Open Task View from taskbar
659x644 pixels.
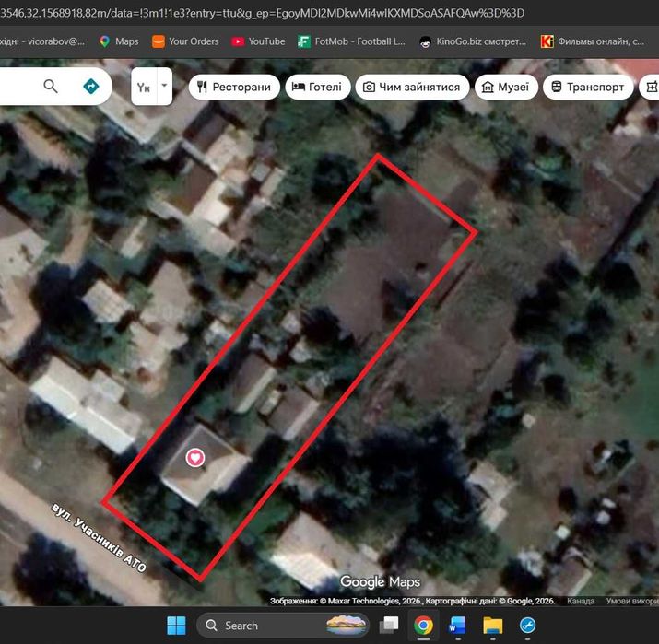(x=389, y=625)
